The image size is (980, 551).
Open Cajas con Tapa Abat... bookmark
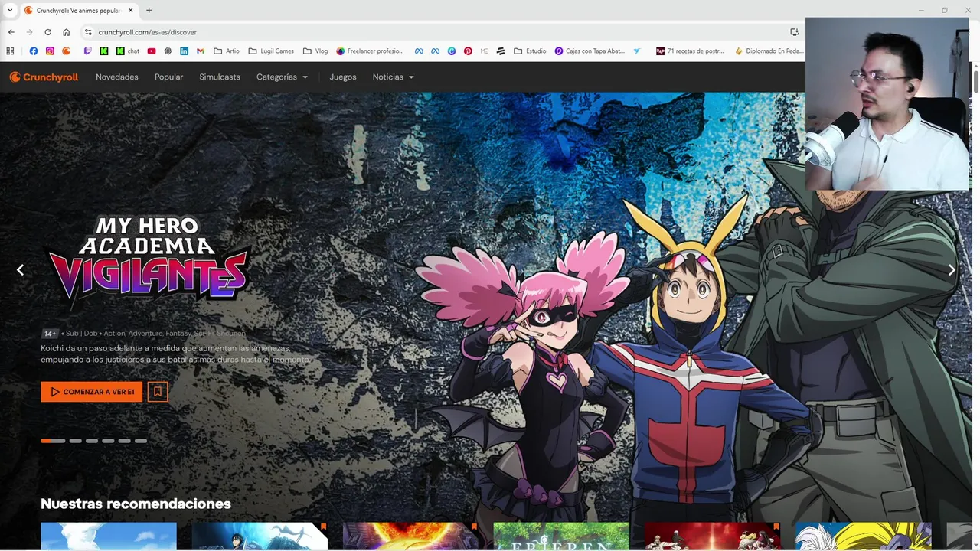[590, 51]
